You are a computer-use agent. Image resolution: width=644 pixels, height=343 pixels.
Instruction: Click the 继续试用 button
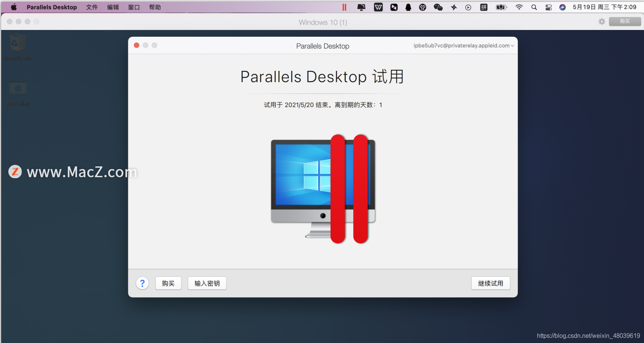point(491,283)
